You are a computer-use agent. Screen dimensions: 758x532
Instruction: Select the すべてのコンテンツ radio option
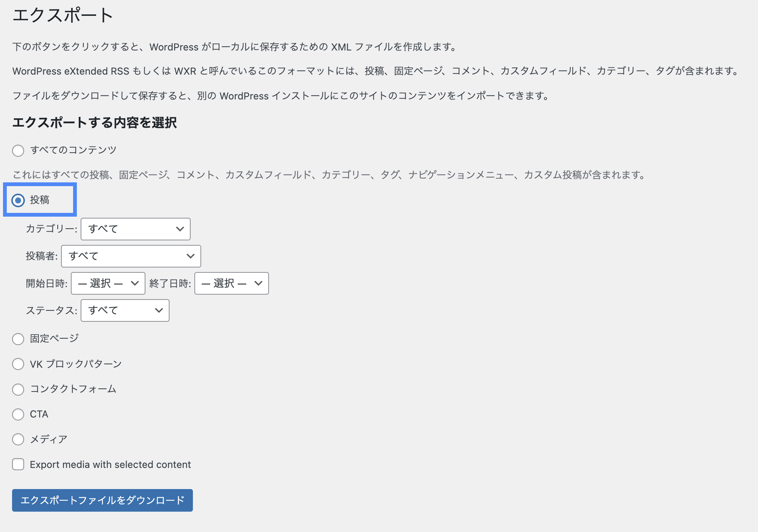point(18,150)
